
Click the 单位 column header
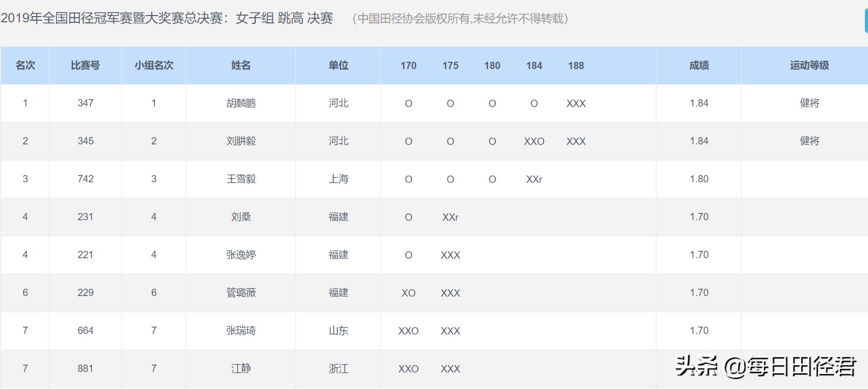pyautogui.click(x=338, y=65)
